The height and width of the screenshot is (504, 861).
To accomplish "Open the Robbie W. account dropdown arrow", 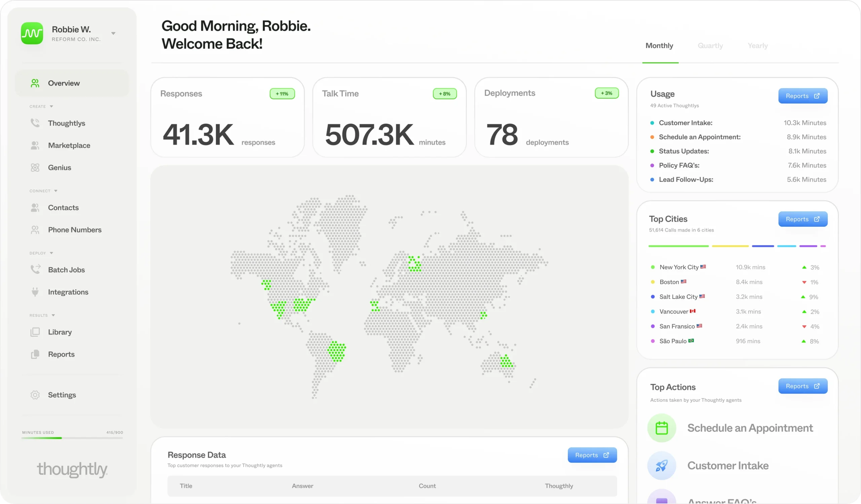I will pyautogui.click(x=113, y=34).
